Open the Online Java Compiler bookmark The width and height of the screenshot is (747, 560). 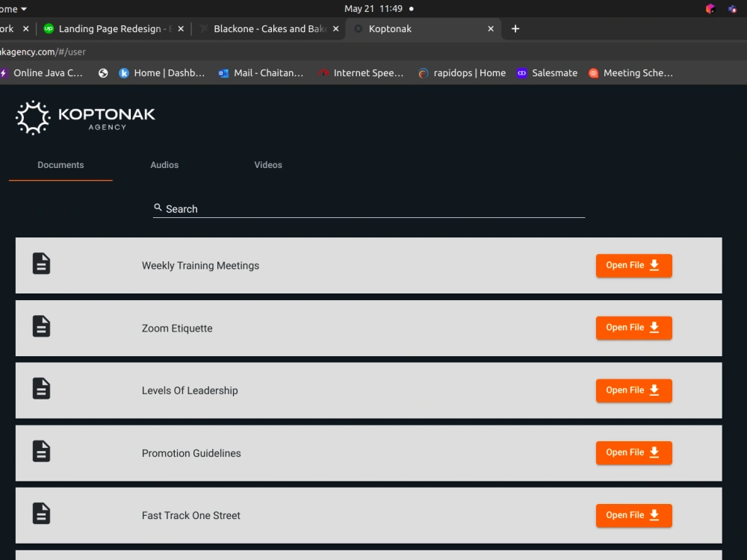(x=42, y=73)
